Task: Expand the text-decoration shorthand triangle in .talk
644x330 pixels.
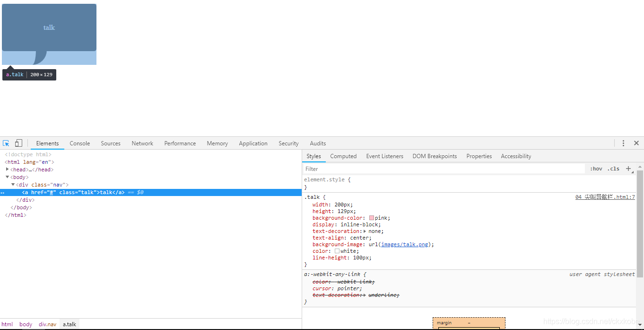Action: (x=365, y=231)
